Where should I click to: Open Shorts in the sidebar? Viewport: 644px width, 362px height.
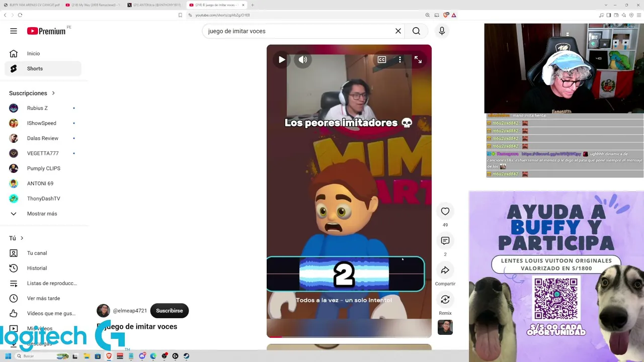(43, 68)
